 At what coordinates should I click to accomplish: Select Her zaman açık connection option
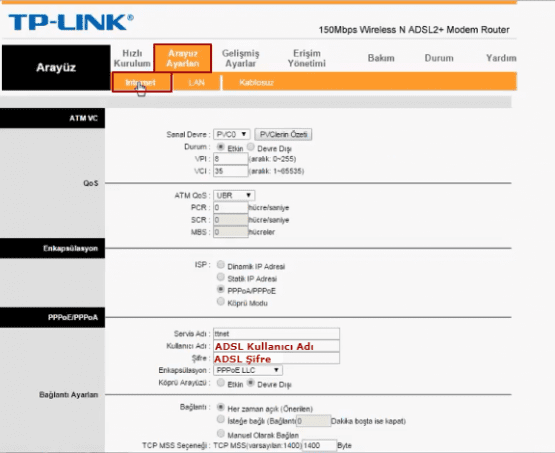pyautogui.click(x=221, y=407)
